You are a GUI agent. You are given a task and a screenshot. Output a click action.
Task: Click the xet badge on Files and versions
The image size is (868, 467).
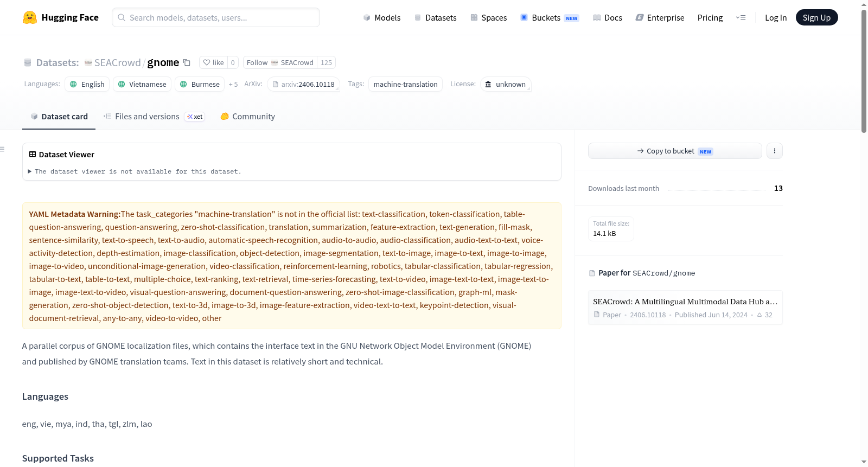pyautogui.click(x=195, y=117)
